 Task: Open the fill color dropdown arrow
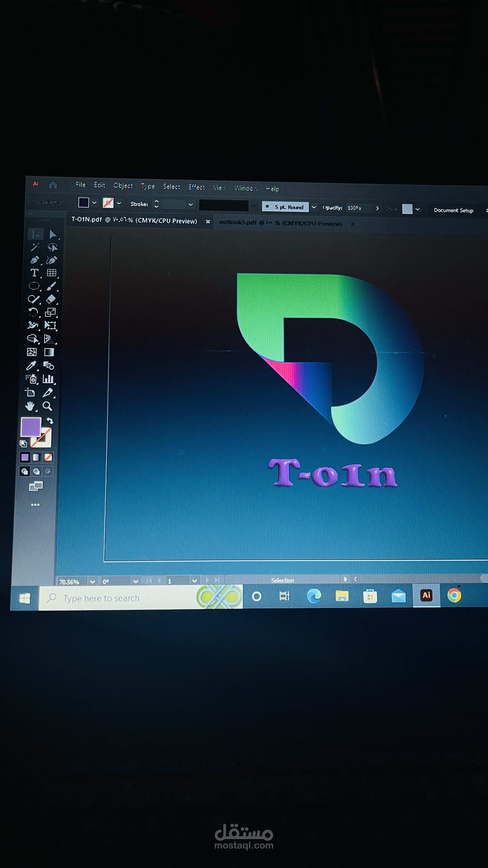(x=94, y=203)
